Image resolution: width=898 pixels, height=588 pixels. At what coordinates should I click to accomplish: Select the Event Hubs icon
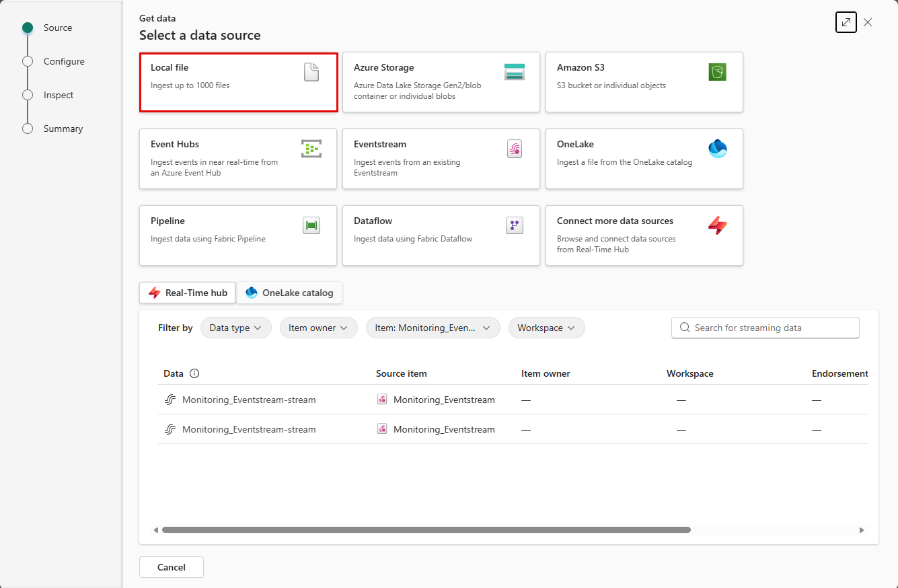click(x=311, y=149)
